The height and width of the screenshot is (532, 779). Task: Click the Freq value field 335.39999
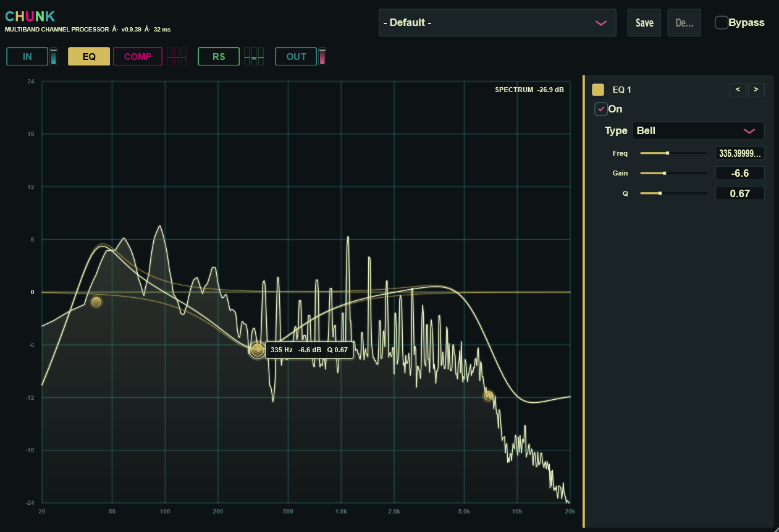(739, 153)
